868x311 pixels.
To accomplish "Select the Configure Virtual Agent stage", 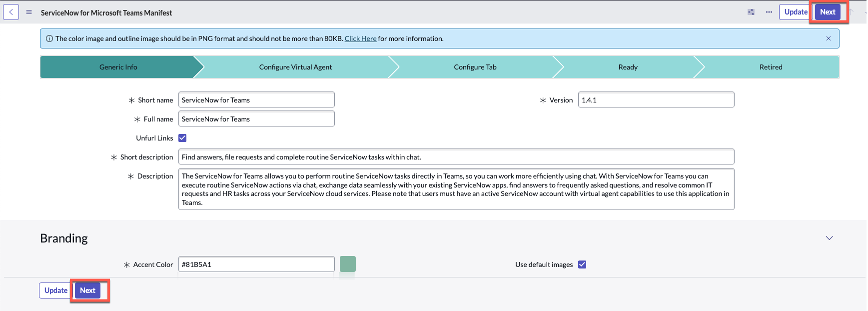I will tap(295, 67).
